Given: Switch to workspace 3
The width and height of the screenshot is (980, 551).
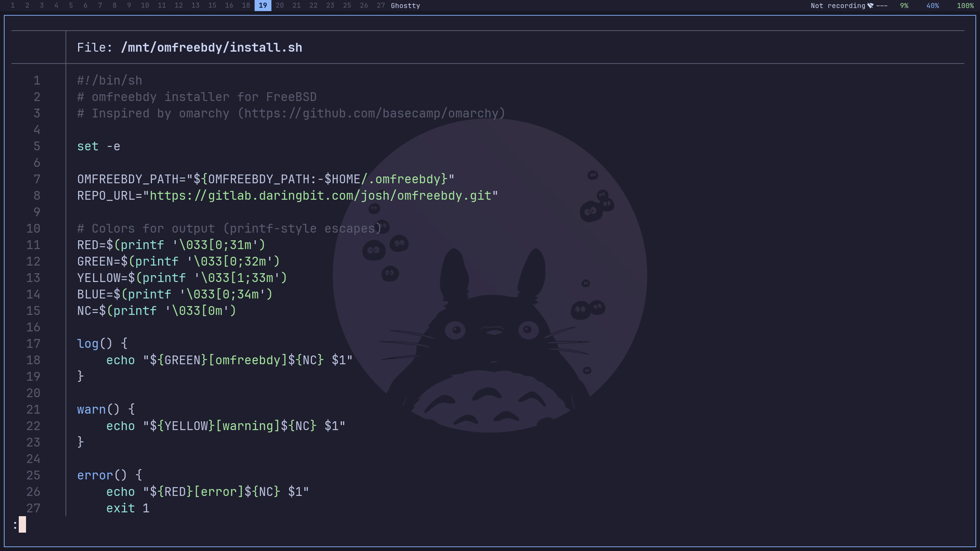Looking at the screenshot, I should pos(42,5).
